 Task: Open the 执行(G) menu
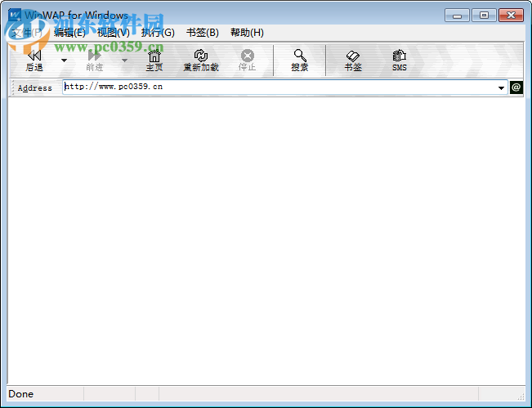click(158, 33)
